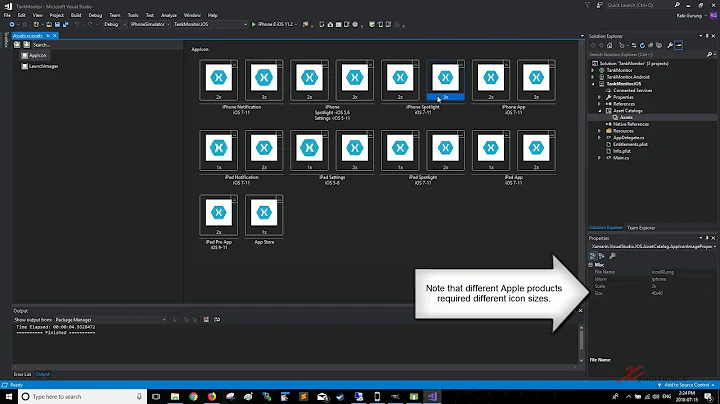Select AppDelegate.cs in Solution Explorer
Image resolution: width=720 pixels, height=404 pixels.
coord(628,138)
